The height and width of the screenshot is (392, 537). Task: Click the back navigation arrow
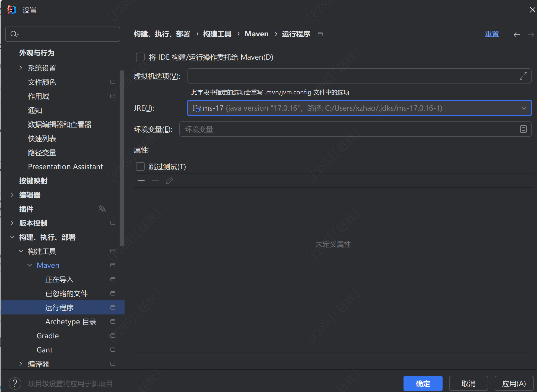517,34
